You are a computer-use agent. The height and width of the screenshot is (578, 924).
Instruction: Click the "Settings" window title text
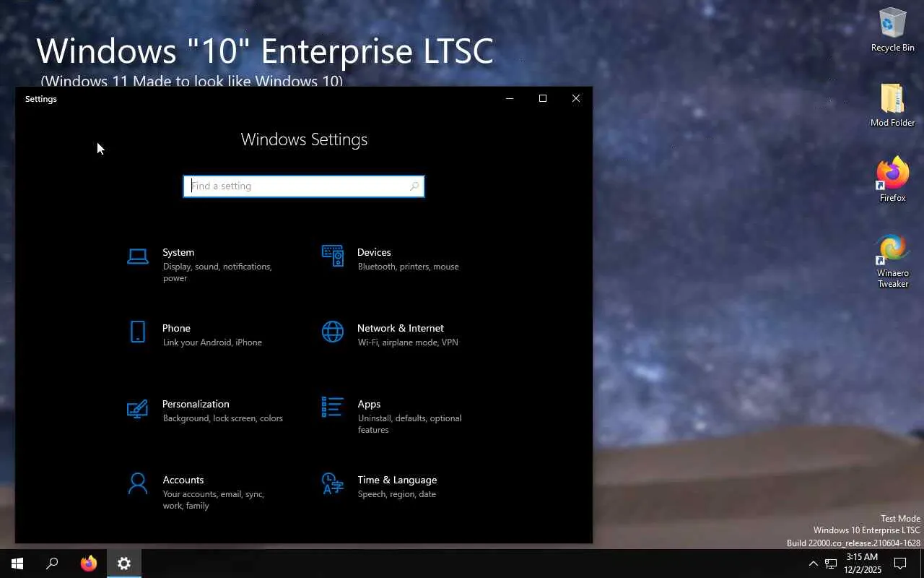[41, 99]
